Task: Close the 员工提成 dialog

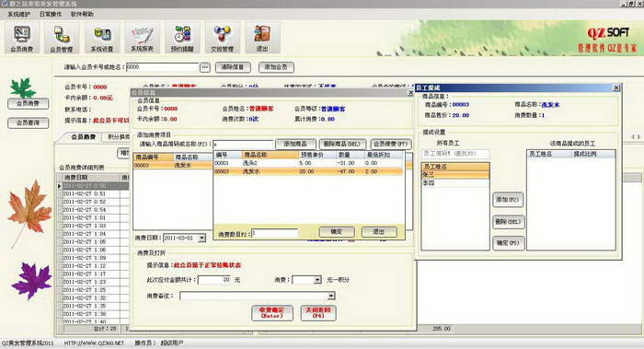Action: point(616,87)
